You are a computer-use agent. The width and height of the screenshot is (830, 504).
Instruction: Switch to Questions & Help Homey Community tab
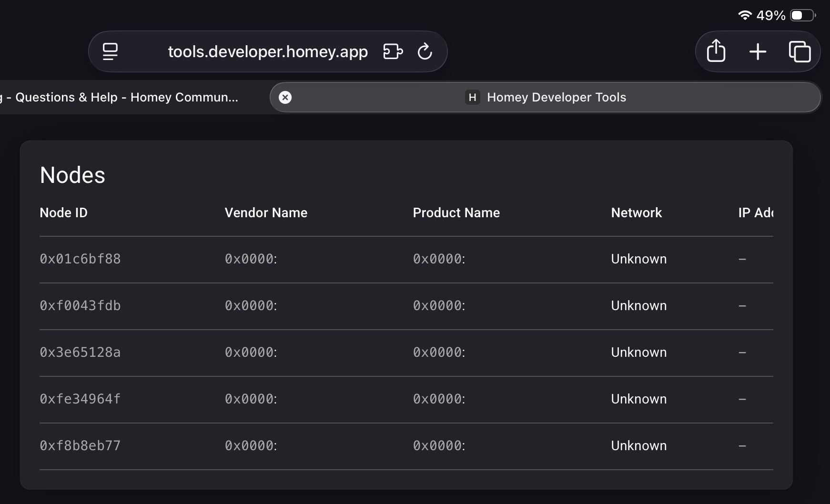point(126,97)
